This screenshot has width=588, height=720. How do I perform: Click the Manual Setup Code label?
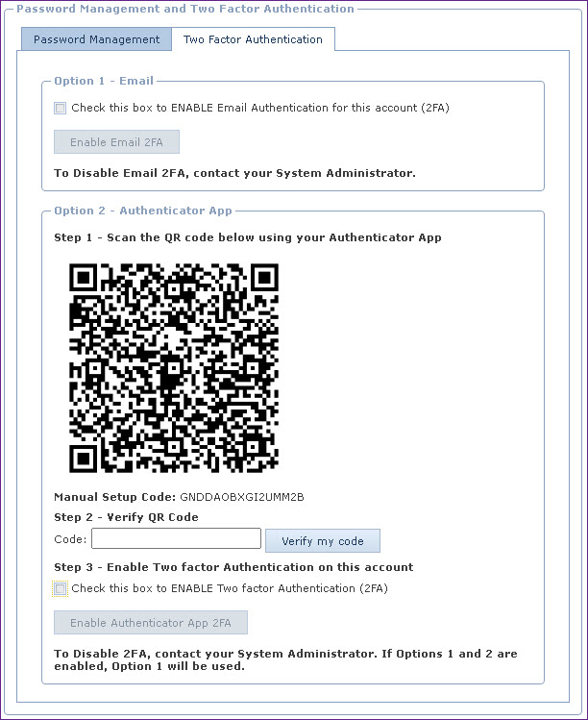click(114, 497)
